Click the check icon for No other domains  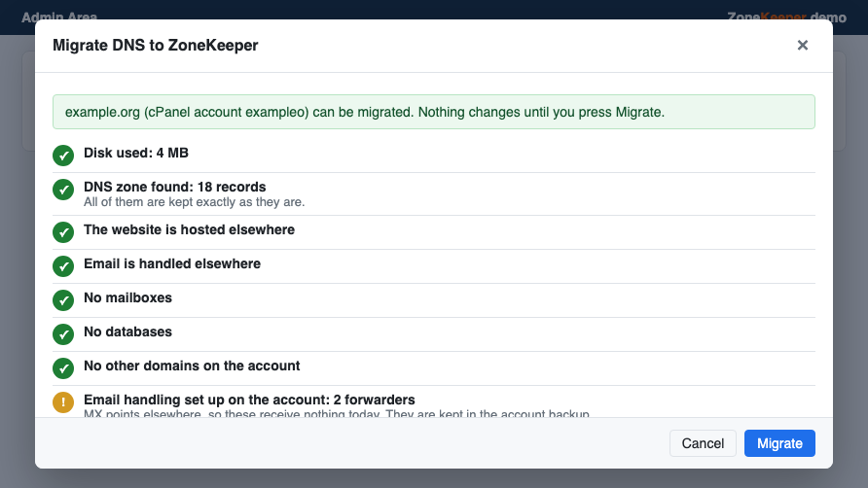[63, 367]
